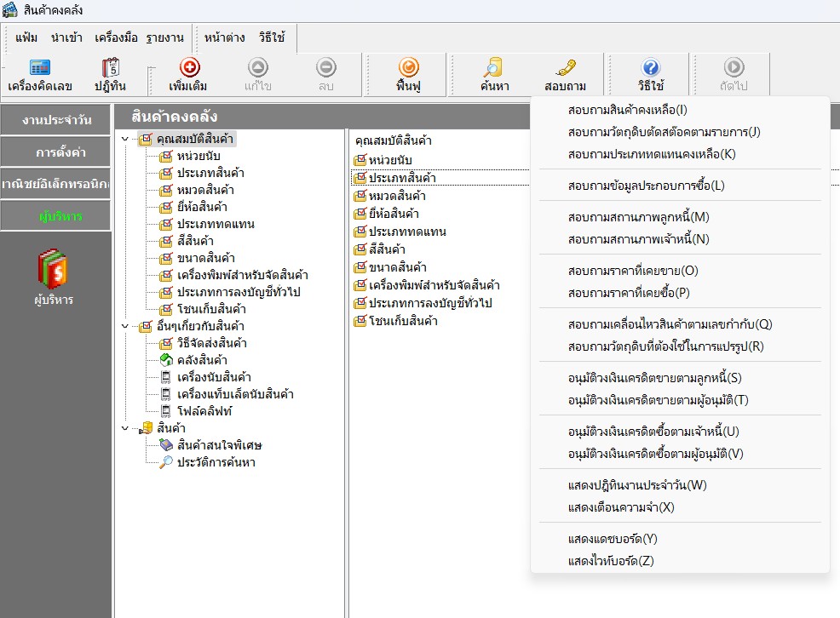
Task: Select โฟล์คลิฟท์ icon in tree
Action: [167, 411]
